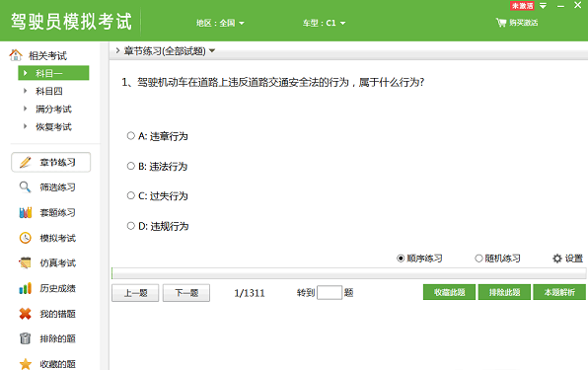Open 筛选练习 in sidebar
This screenshot has width=588, height=370.
(x=58, y=187)
